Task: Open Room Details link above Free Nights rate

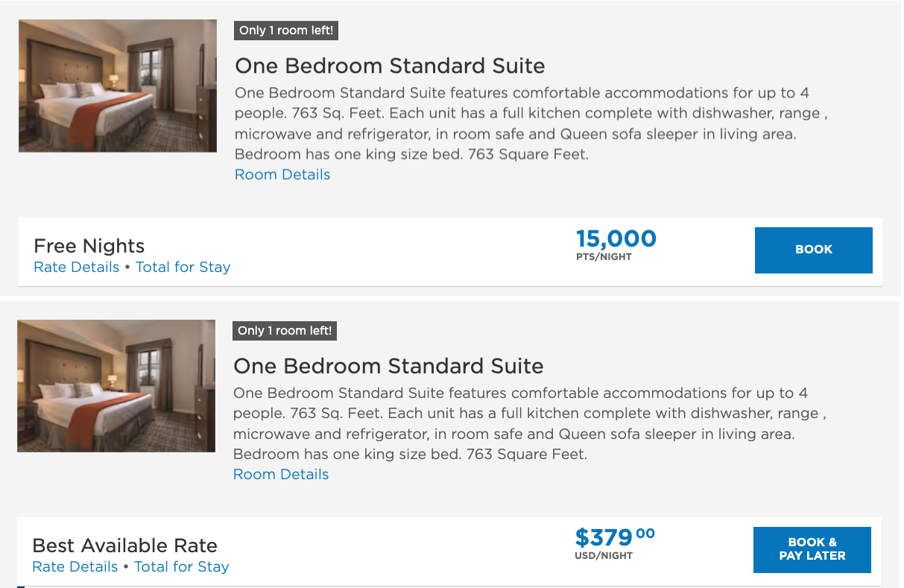Action: click(282, 174)
